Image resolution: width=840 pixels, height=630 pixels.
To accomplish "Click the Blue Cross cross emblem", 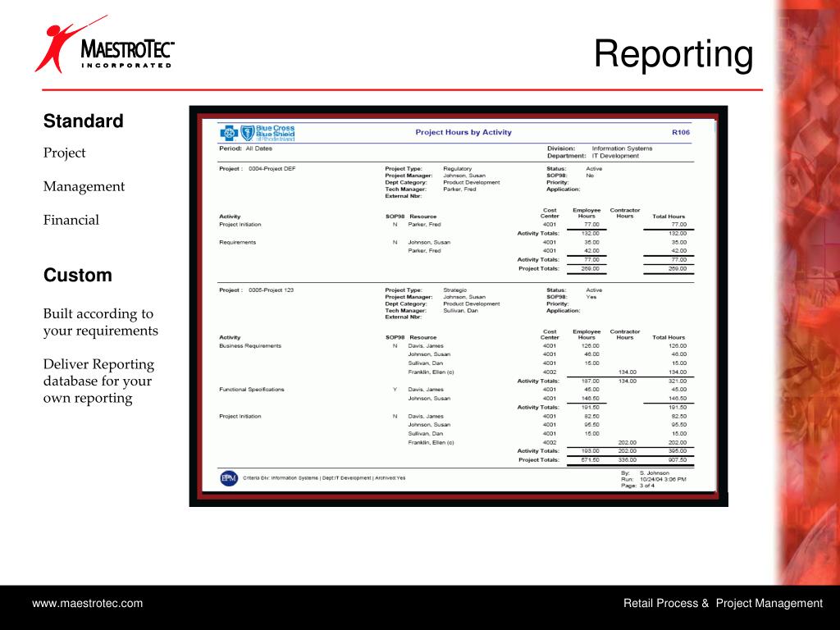I will pos(229,133).
